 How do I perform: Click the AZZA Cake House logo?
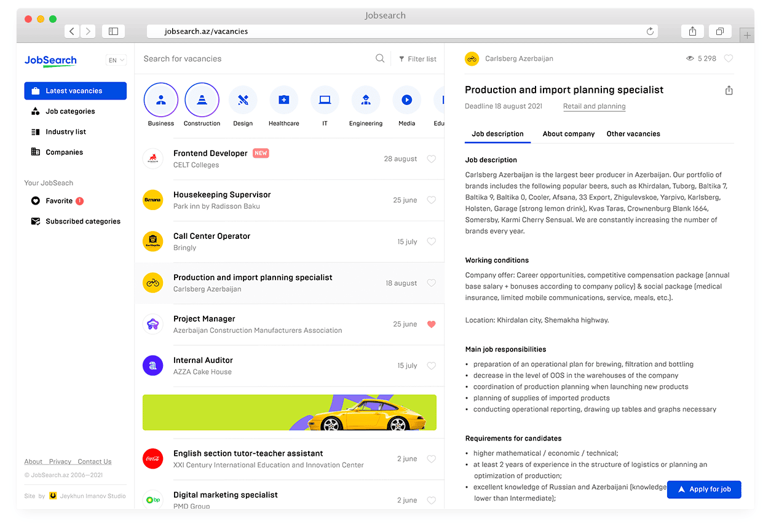(152, 366)
